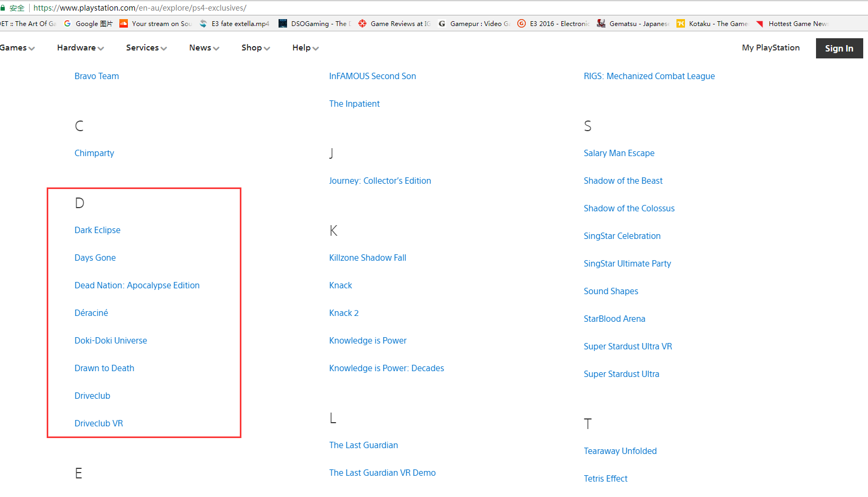Open the Shadow of the Beast link
The image size is (868, 497).
[x=623, y=181]
